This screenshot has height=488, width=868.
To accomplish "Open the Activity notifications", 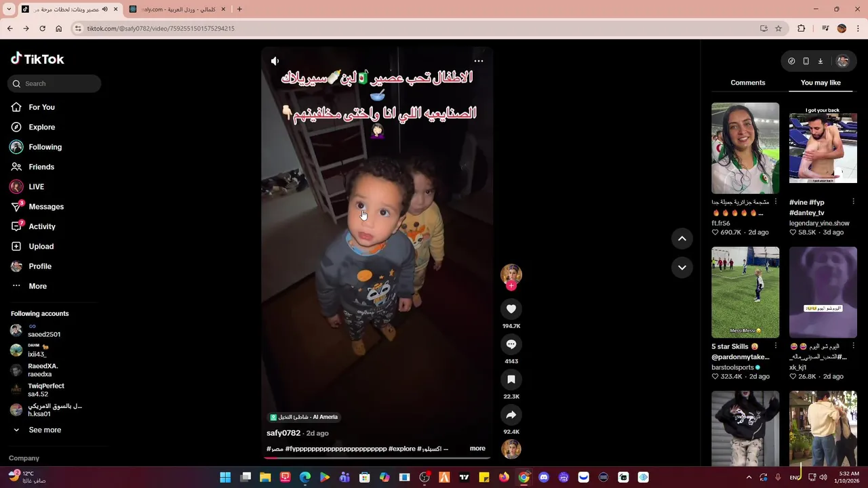I will [42, 226].
